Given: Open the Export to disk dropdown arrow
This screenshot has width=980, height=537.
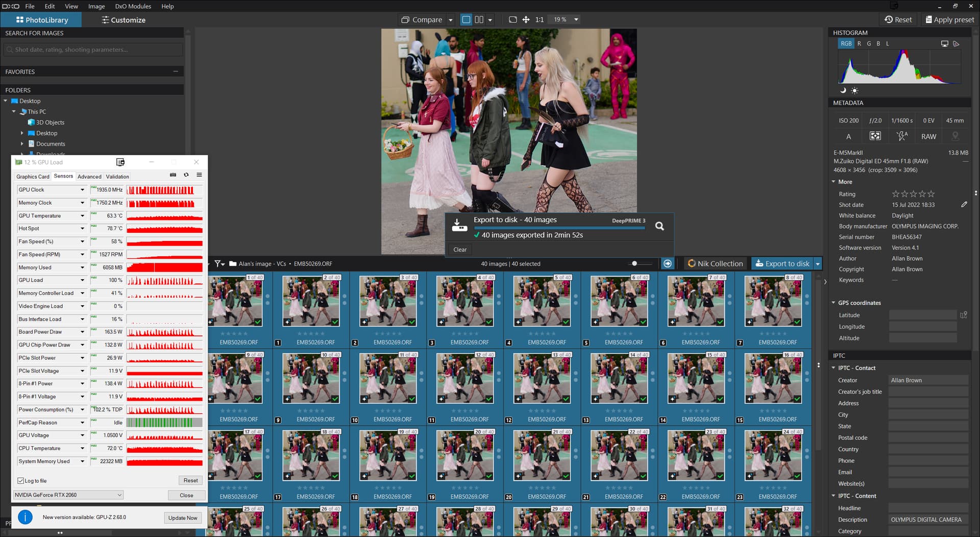Looking at the screenshot, I should click(818, 264).
